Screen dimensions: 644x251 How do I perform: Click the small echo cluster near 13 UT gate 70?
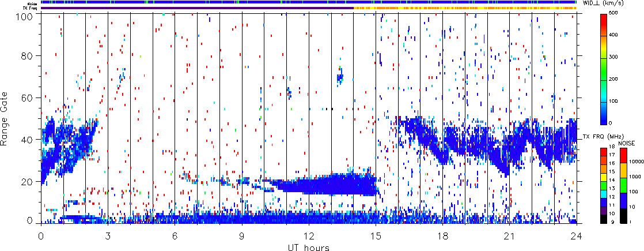tap(340, 77)
